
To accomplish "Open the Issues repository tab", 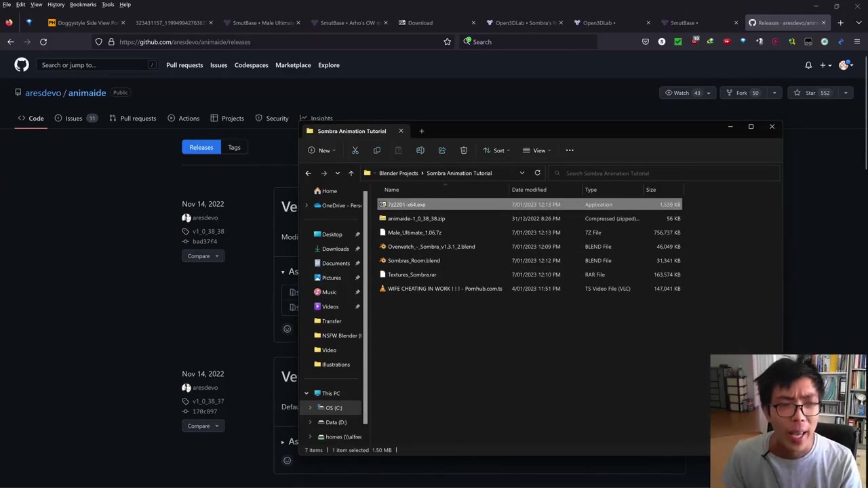I will [x=73, y=118].
